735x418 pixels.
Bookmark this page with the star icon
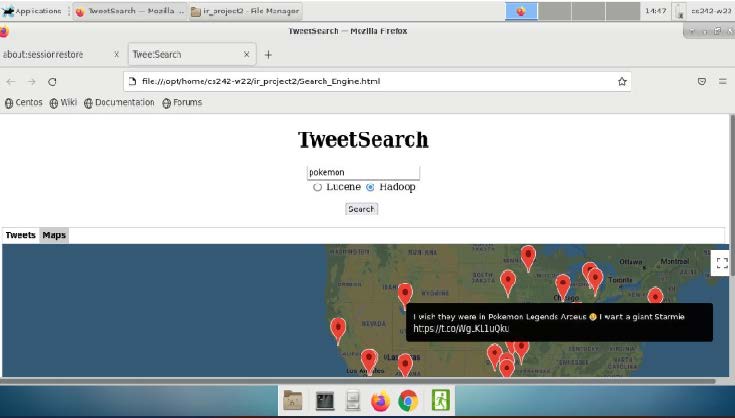tap(622, 82)
